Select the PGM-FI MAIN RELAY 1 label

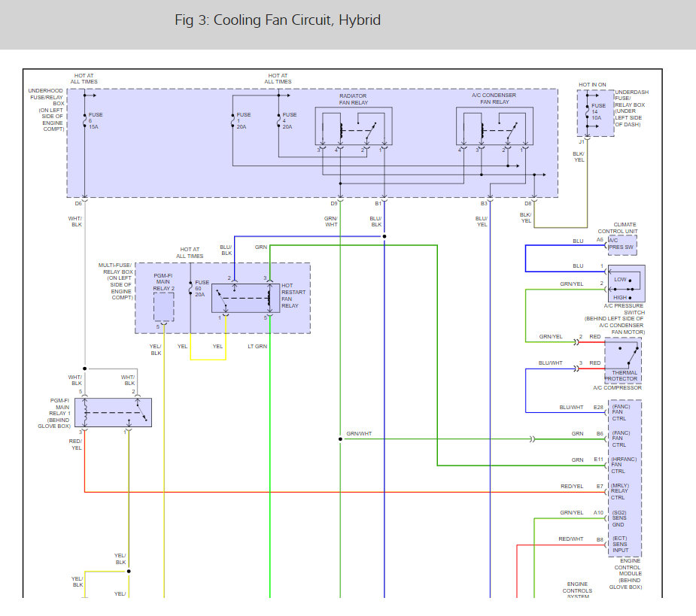tap(55, 413)
